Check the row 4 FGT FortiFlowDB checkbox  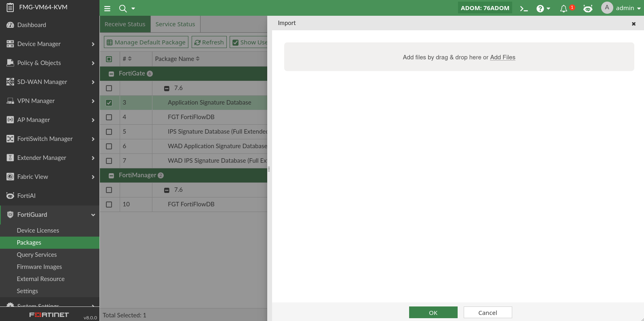coord(109,117)
